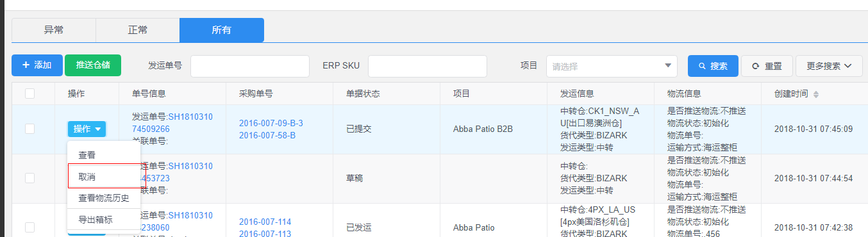Click the magnifier icon on 搜索 button
The width and height of the screenshot is (868, 237).
pyautogui.click(x=702, y=66)
